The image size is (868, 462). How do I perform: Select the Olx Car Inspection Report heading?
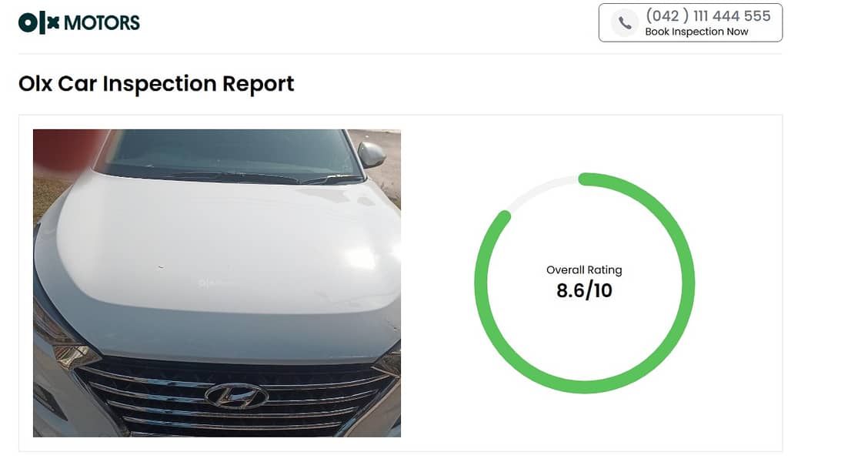coord(156,83)
